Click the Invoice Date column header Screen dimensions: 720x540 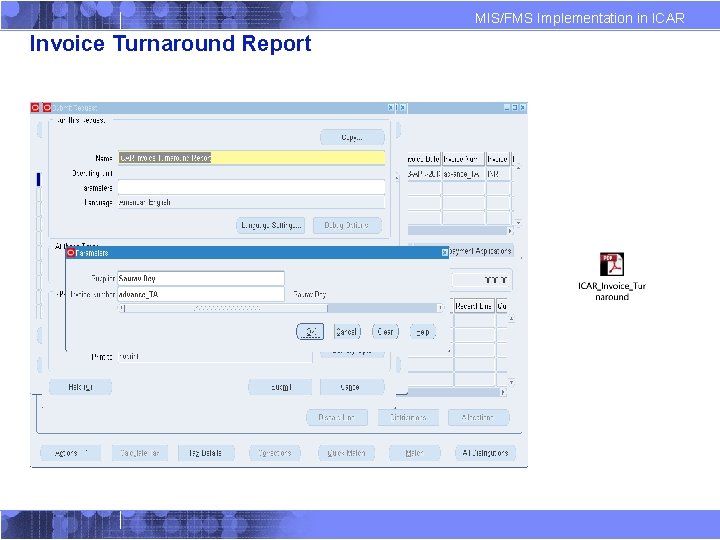(424, 159)
